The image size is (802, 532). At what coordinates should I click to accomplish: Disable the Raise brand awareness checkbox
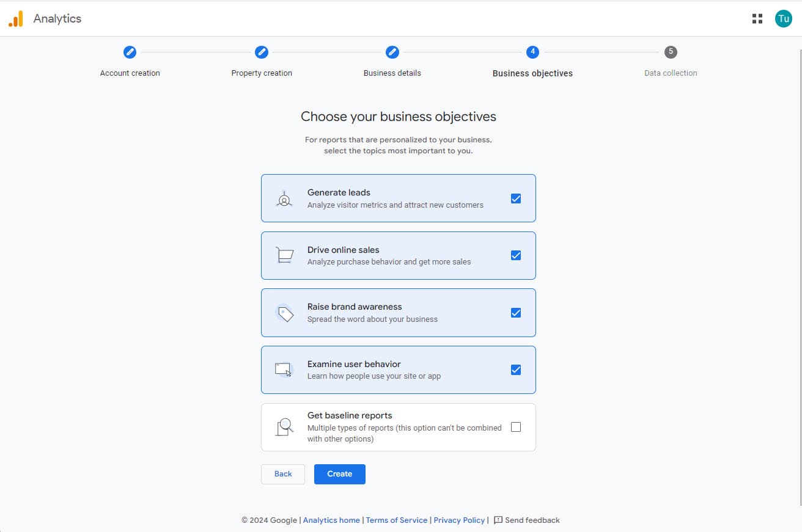[x=516, y=313]
